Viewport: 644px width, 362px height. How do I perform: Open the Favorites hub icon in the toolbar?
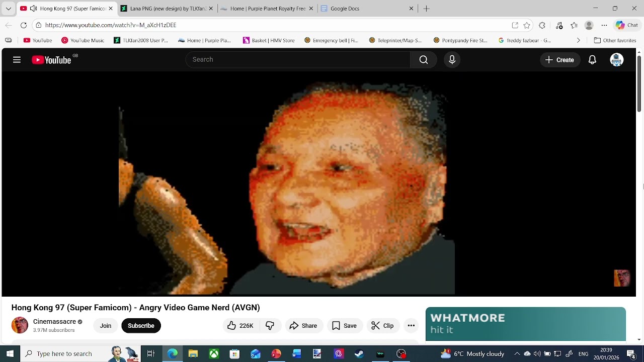[x=574, y=25]
